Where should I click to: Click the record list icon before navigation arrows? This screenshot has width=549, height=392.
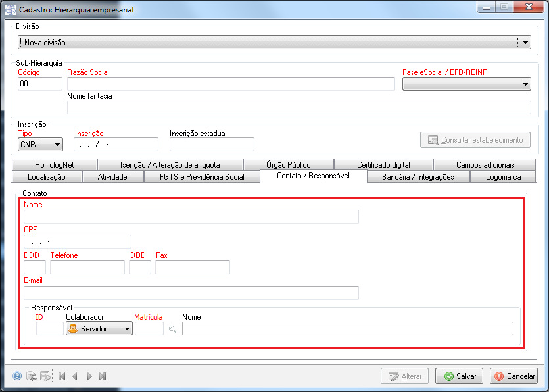(44, 376)
